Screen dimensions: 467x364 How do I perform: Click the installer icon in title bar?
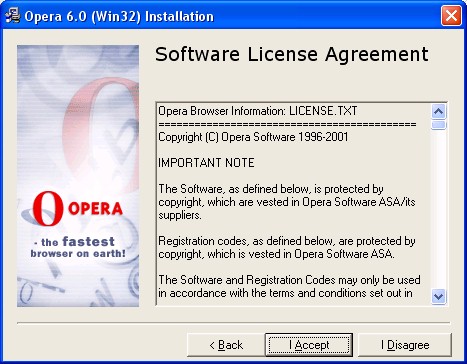click(13, 16)
